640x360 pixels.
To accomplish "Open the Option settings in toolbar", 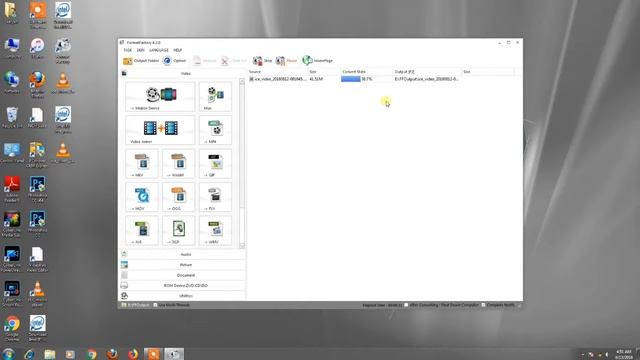I will pos(174,61).
